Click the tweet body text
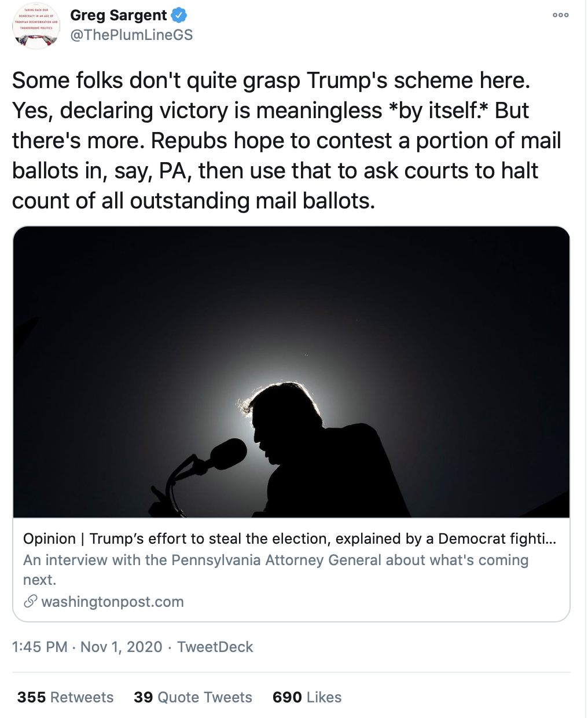This screenshot has height=718, width=588. pyautogui.click(x=286, y=140)
